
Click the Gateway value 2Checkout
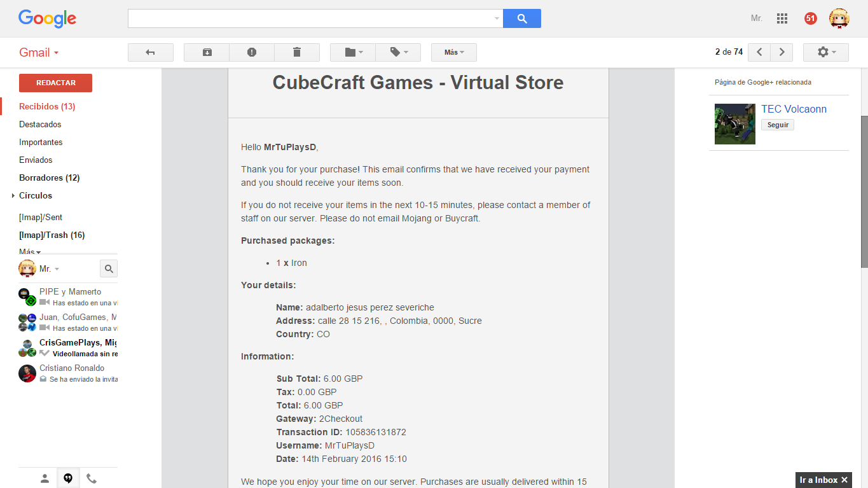[341, 419]
